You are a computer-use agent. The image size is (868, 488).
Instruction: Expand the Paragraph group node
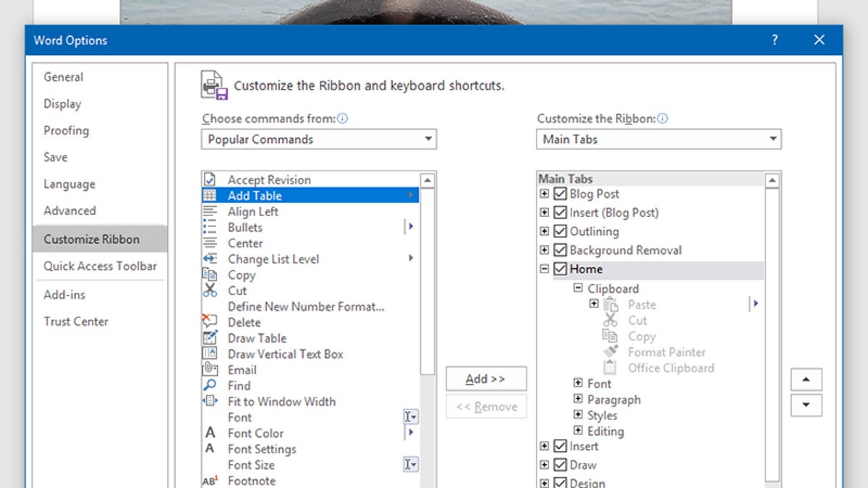tap(578, 399)
